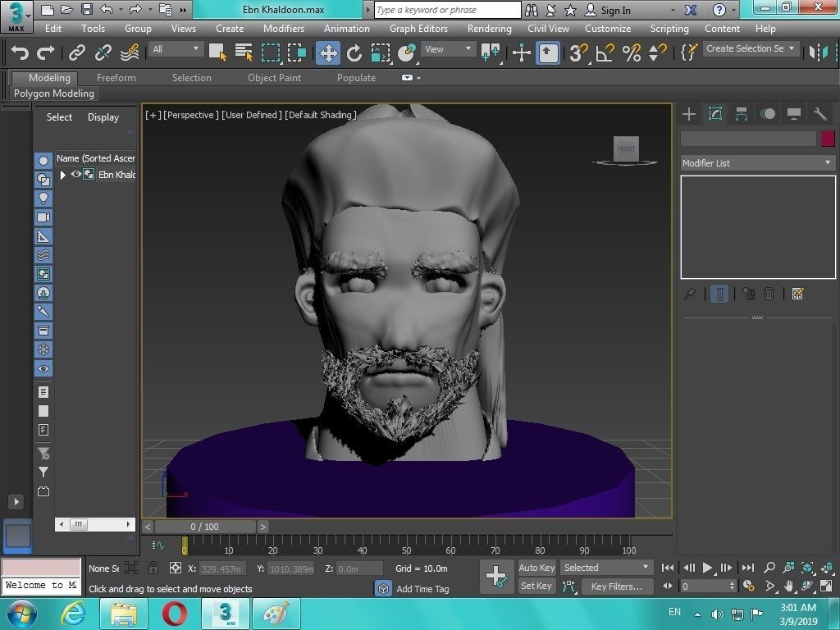Image resolution: width=840 pixels, height=630 pixels.
Task: Click the Set Key button
Action: coord(536,586)
